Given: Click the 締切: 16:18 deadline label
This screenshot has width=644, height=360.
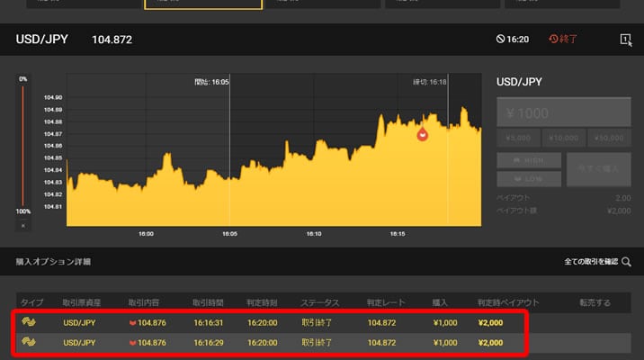Looking at the screenshot, I should [430, 82].
